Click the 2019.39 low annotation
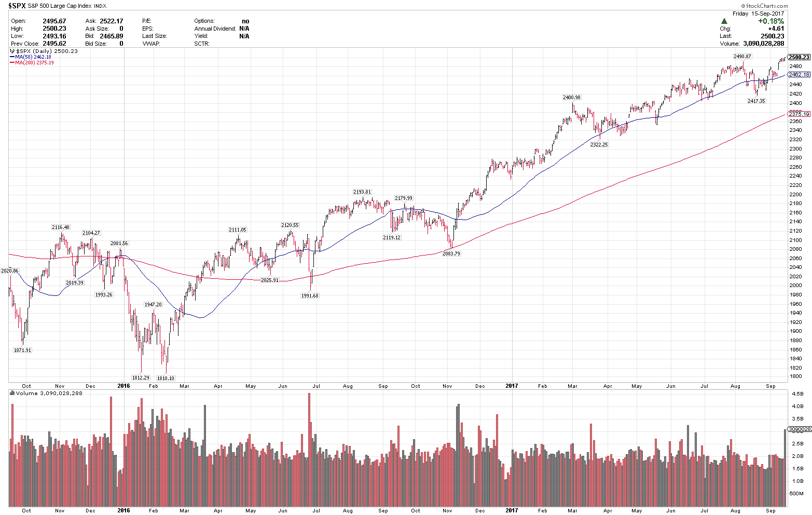The height and width of the screenshot is (515, 812). (x=75, y=283)
